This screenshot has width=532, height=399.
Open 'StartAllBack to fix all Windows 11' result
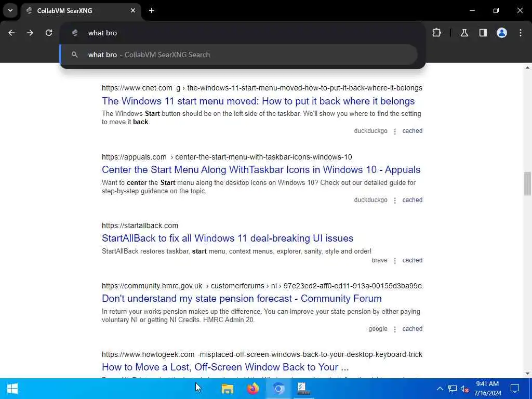[x=228, y=238]
